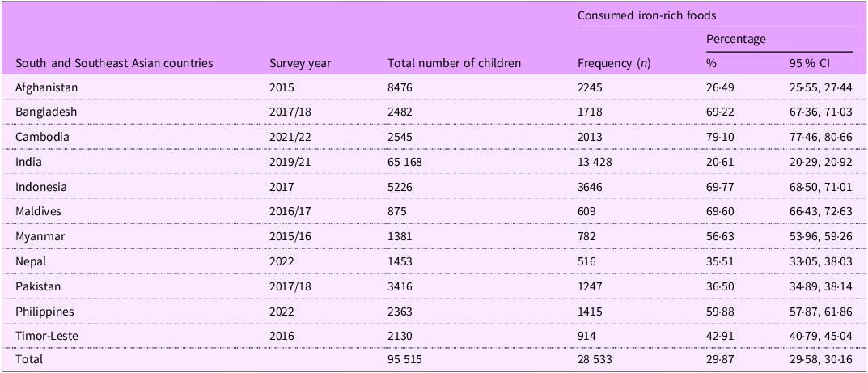
Task: Click the "Total" row label
Action: [29, 360]
